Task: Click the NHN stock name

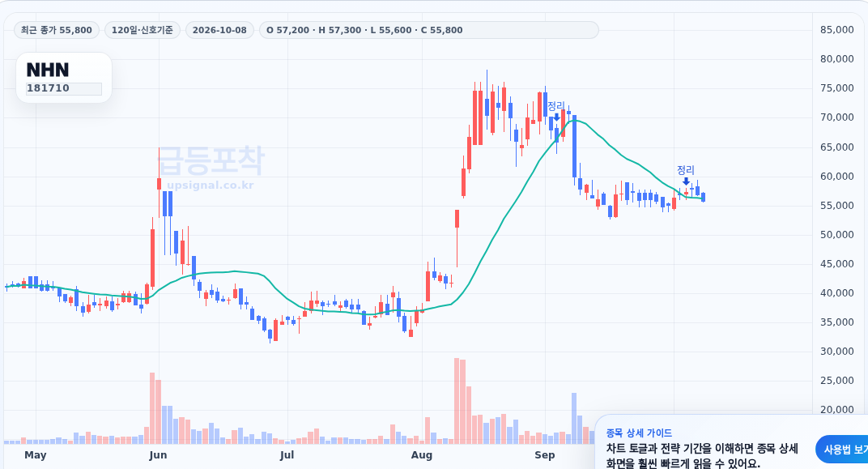Action: tap(48, 70)
